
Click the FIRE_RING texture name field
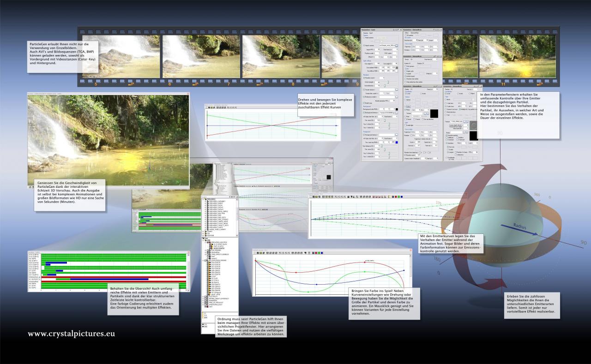point(456,121)
